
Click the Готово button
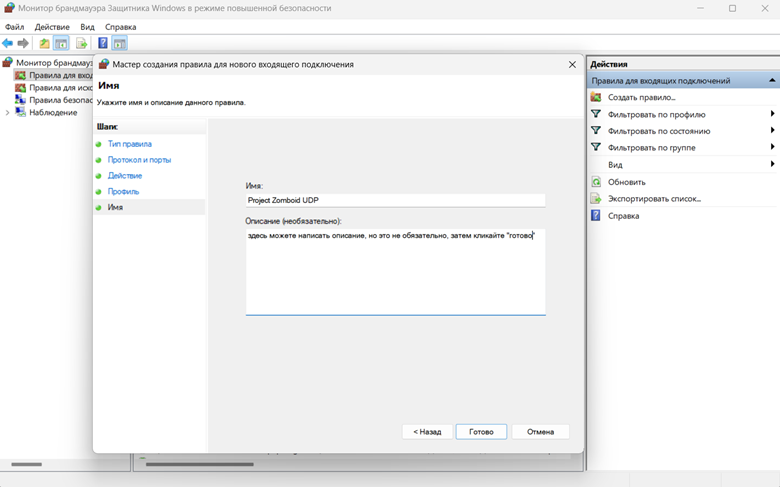(481, 432)
